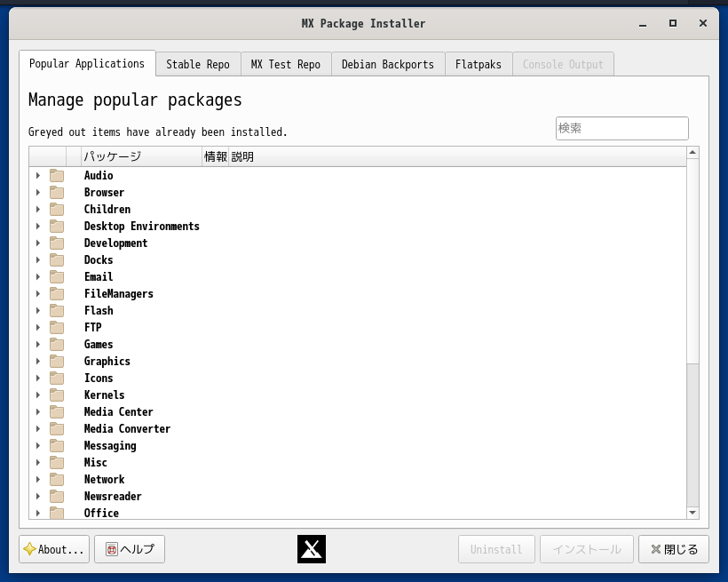The image size is (728, 582).
Task: Open the MX Test Repo tab
Action: (x=286, y=64)
